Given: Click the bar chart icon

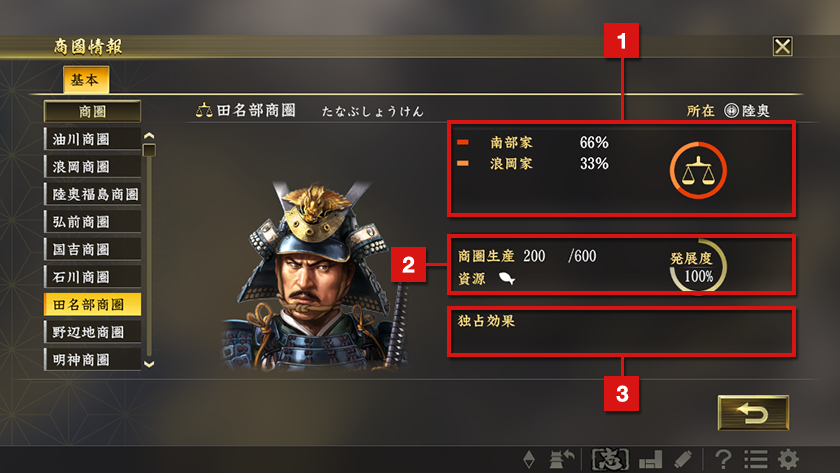Looking at the screenshot, I should [x=651, y=459].
